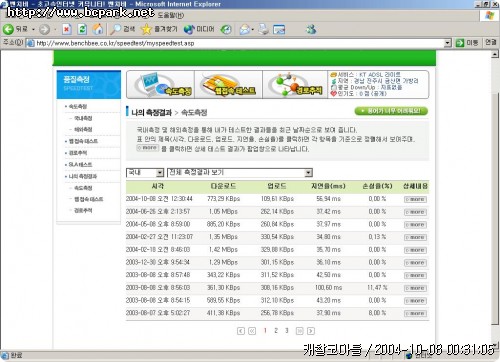Image resolution: width=500 pixels, height=362 pixels.
Task: Click the timestamp 2004-05-08 오후 8:59:00
Action: coord(158,224)
